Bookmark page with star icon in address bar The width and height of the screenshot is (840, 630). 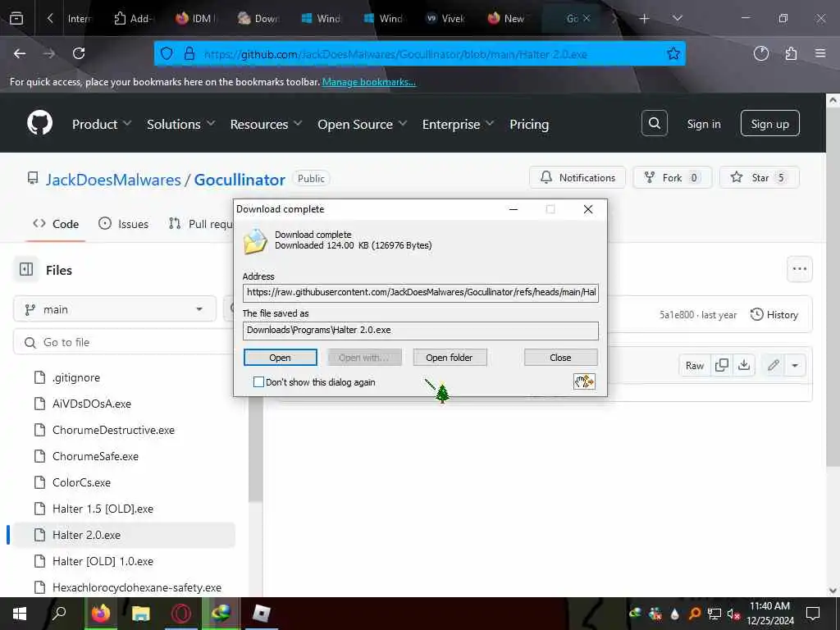pos(673,53)
